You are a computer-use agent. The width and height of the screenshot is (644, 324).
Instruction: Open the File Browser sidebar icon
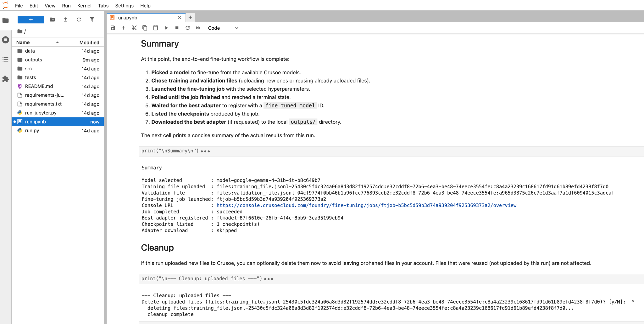click(x=5, y=20)
